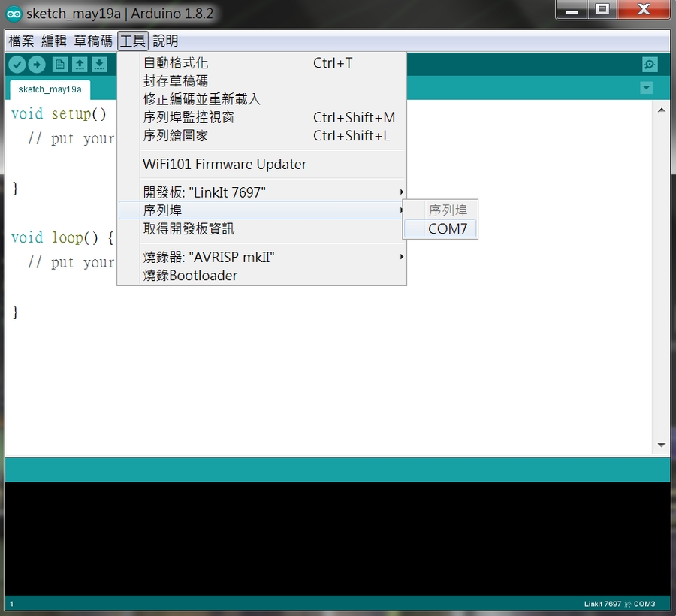Choose 自動格式化 from the menu
The width and height of the screenshot is (676, 616).
pos(176,63)
